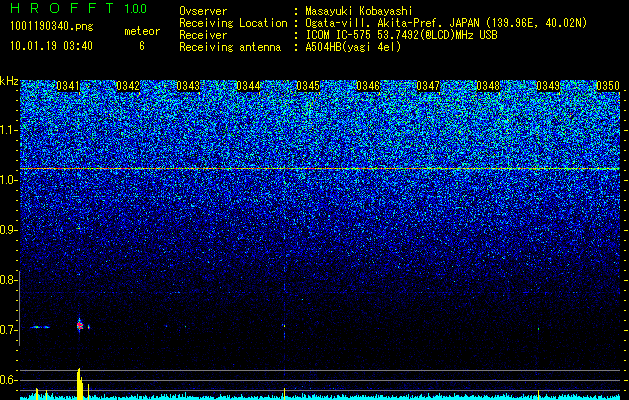Click the 1.0 kHz axis label
The height and width of the screenshot is (400, 629).
9,181
